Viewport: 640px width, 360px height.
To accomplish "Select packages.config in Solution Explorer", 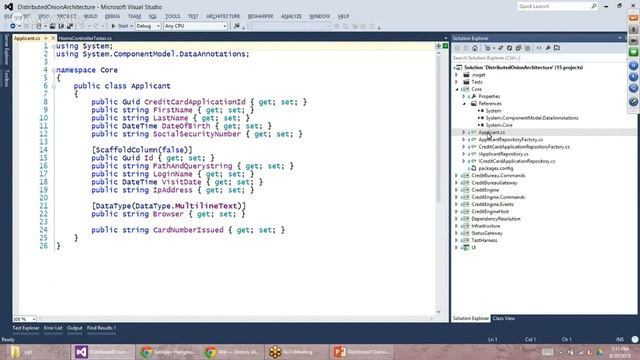I will tap(496, 168).
